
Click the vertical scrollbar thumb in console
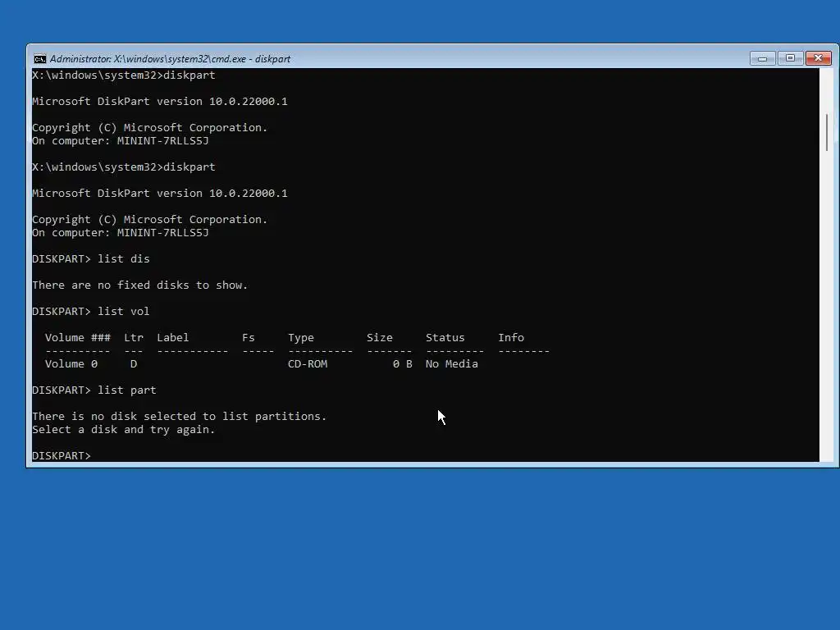pyautogui.click(x=827, y=132)
